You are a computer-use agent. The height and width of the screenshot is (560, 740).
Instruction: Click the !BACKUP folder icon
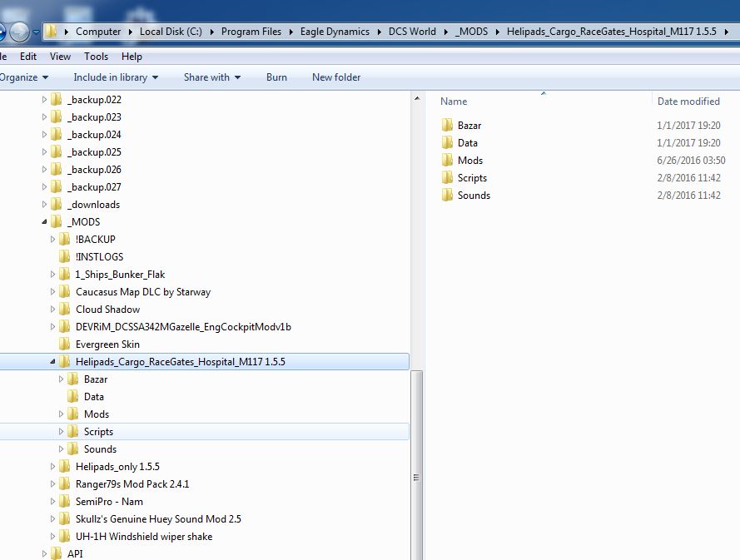click(65, 239)
